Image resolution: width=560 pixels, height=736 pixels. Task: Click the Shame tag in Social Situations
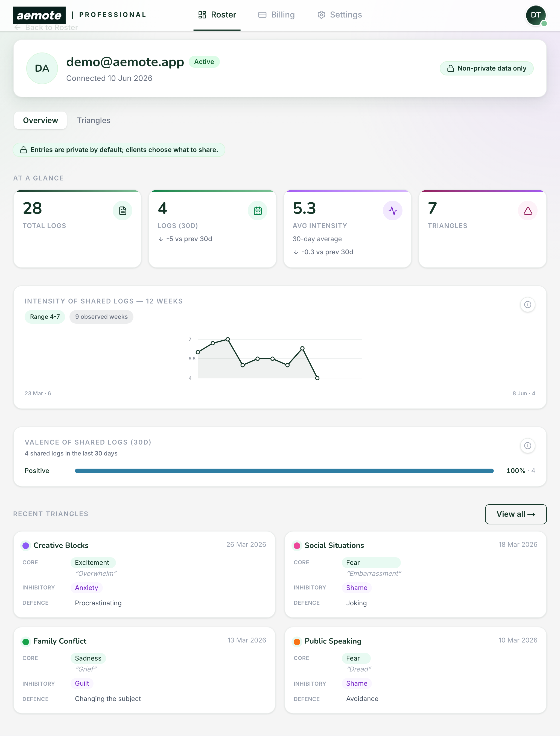[x=357, y=588]
